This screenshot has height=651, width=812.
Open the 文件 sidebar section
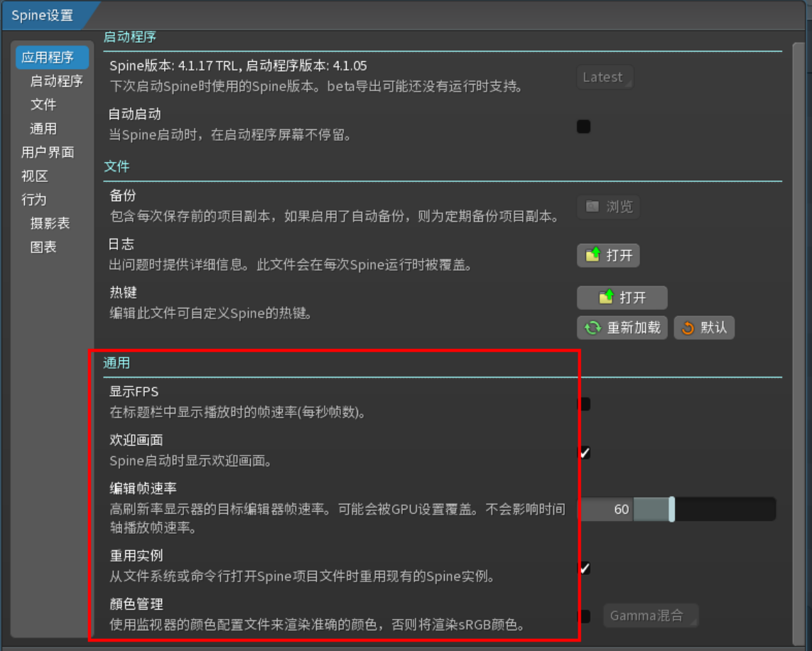pyautogui.click(x=43, y=104)
